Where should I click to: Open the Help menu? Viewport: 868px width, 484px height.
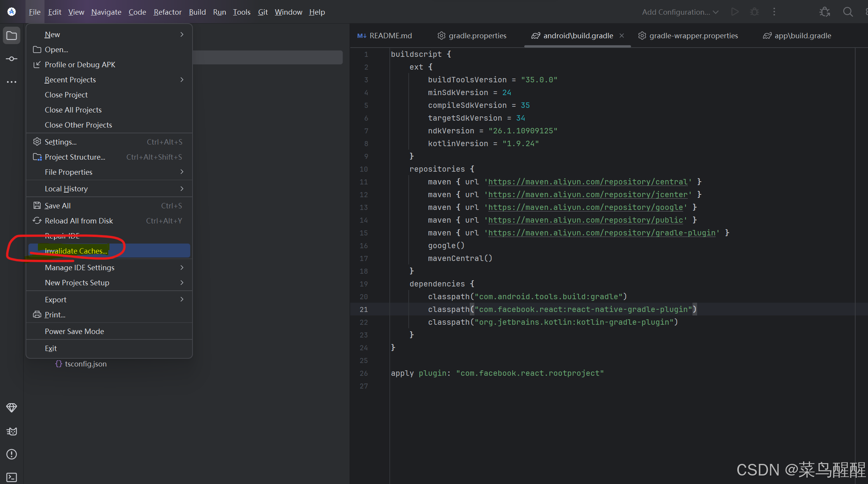[x=317, y=12]
